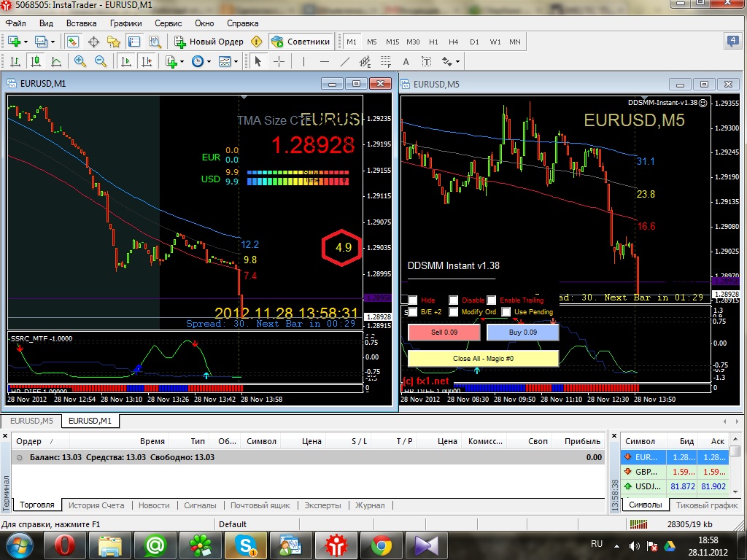This screenshot has height=560, width=747.
Task: Select the bar chart icon
Action: [15, 61]
